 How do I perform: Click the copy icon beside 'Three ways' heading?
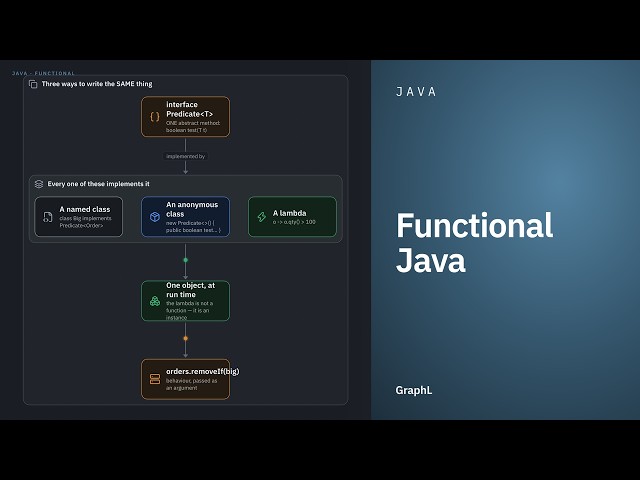[x=33, y=84]
